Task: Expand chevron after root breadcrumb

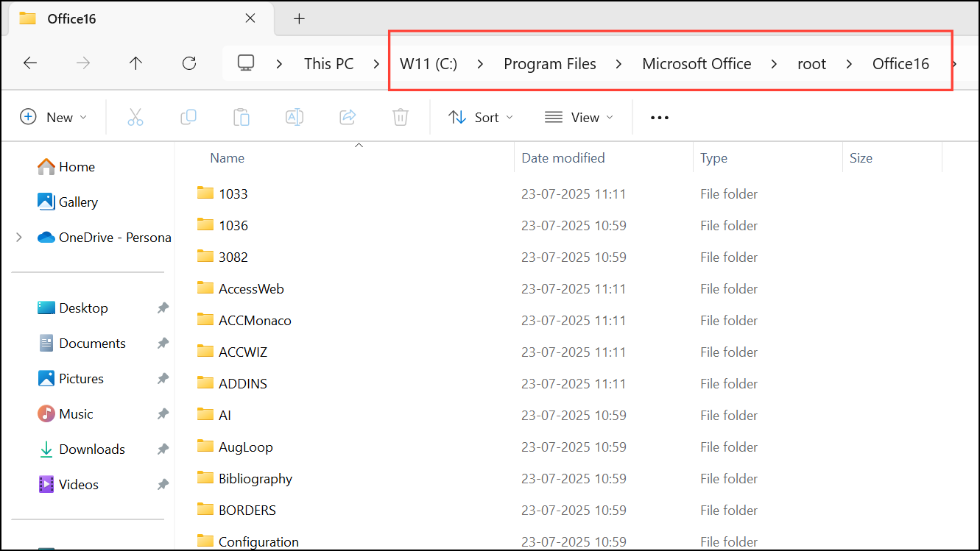Action: [x=850, y=64]
